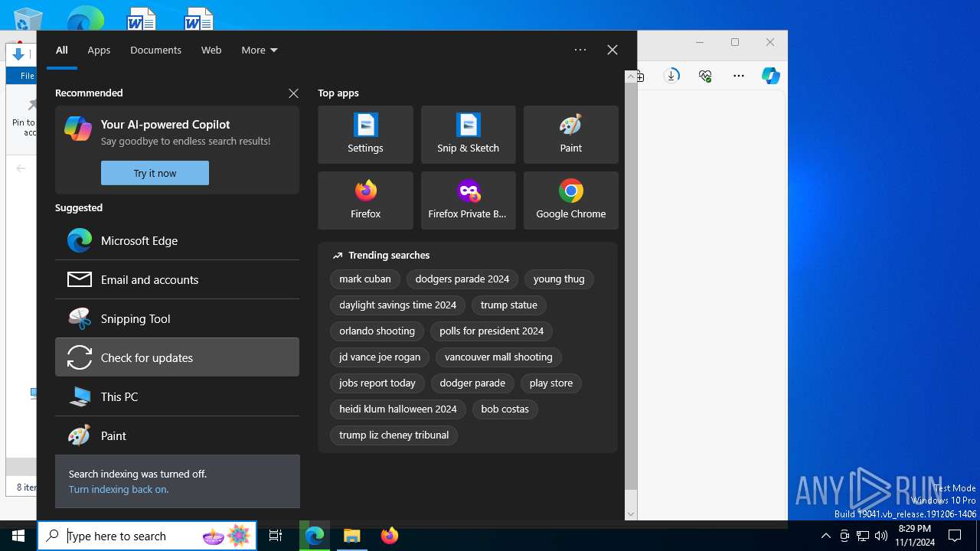Launch Snipping Tool suggestion
This screenshot has width=980, height=551.
(177, 318)
